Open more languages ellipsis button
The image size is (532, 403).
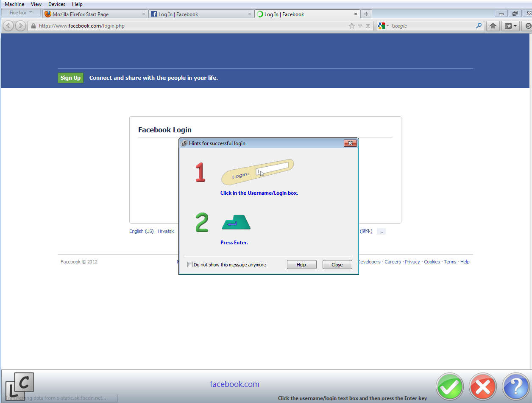point(381,232)
